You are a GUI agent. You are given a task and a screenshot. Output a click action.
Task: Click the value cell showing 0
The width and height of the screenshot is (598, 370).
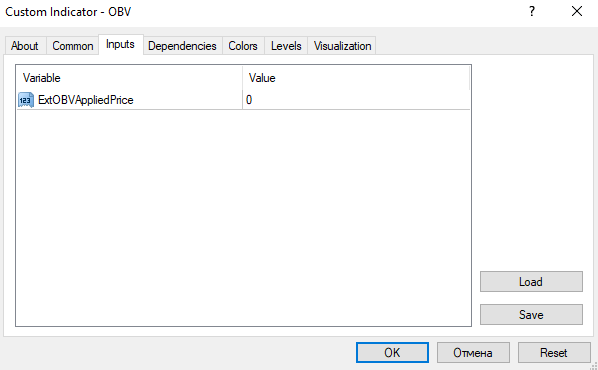pos(356,100)
